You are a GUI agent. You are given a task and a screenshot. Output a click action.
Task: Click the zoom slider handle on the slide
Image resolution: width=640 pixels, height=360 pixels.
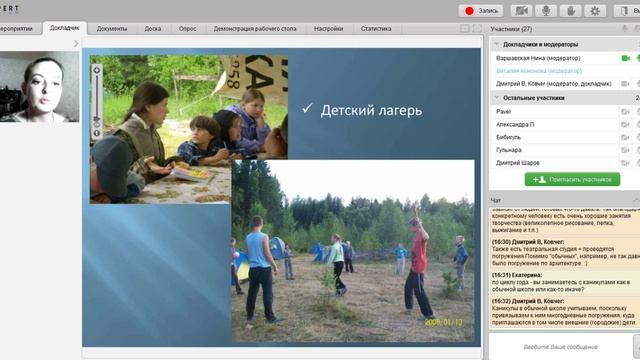click(97, 119)
